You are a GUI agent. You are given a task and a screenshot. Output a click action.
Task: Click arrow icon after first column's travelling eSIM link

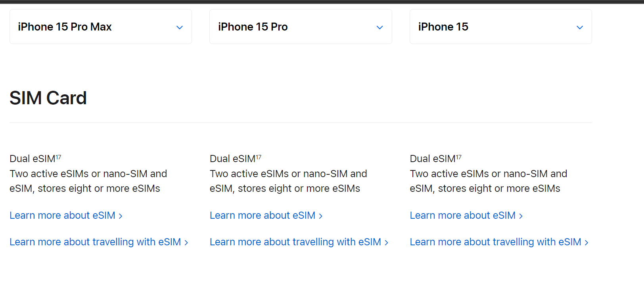(186, 243)
